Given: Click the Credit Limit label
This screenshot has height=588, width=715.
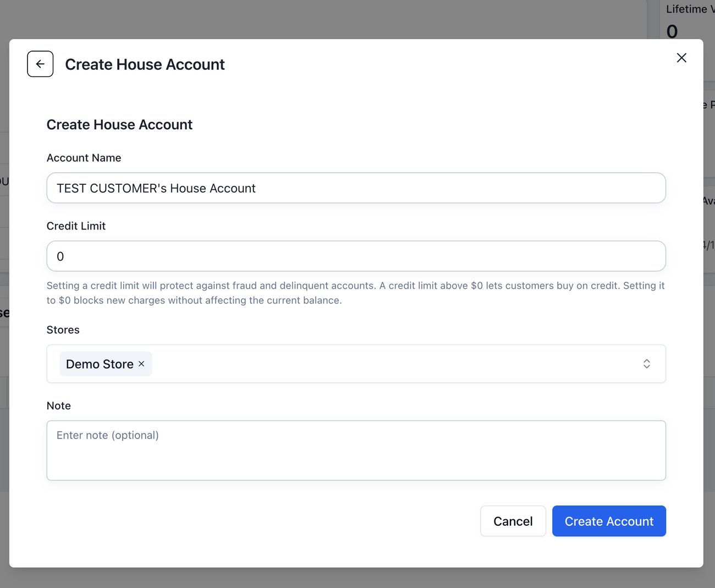Looking at the screenshot, I should [x=76, y=226].
